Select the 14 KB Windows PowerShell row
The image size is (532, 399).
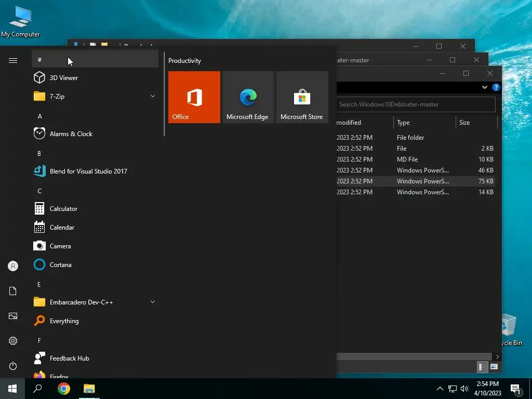coord(415,192)
